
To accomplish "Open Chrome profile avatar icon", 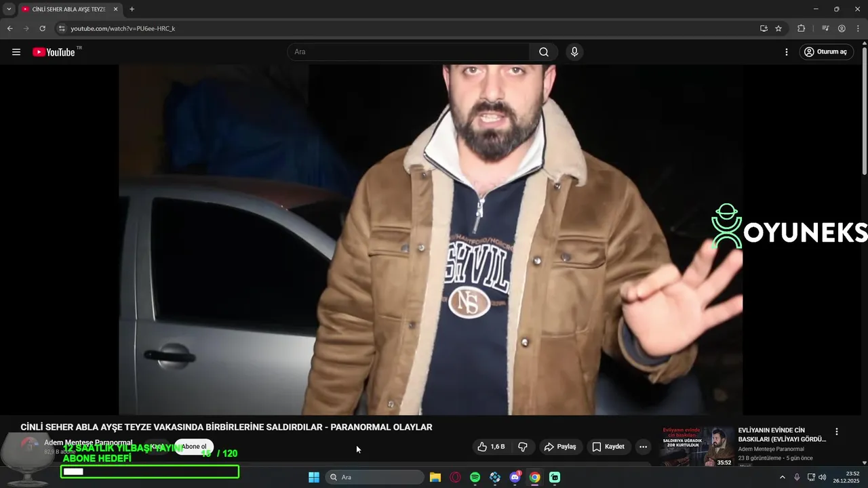I will [x=842, y=28].
